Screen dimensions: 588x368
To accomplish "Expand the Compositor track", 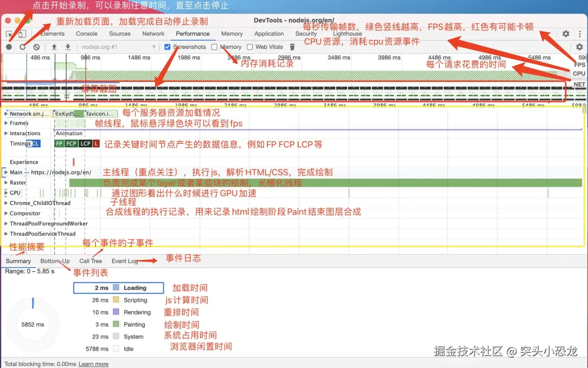I will [x=6, y=213].
